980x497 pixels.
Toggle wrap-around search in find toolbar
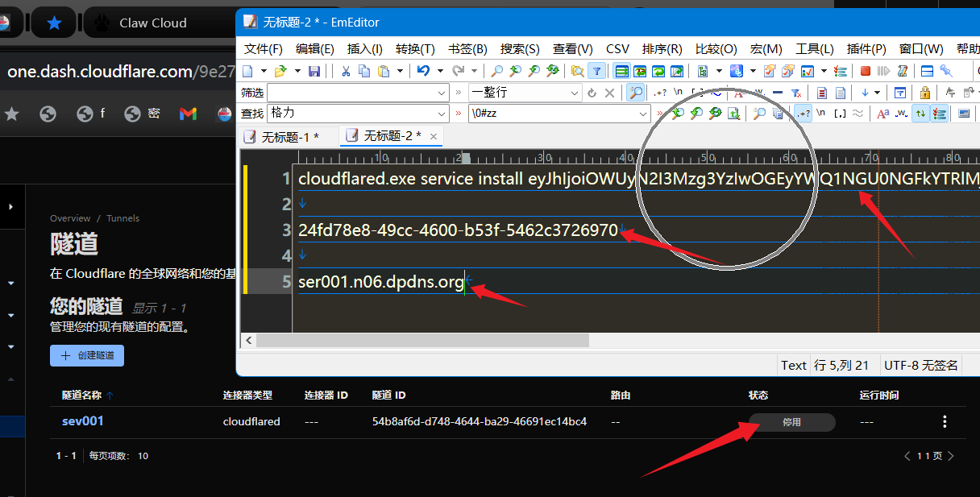920,114
